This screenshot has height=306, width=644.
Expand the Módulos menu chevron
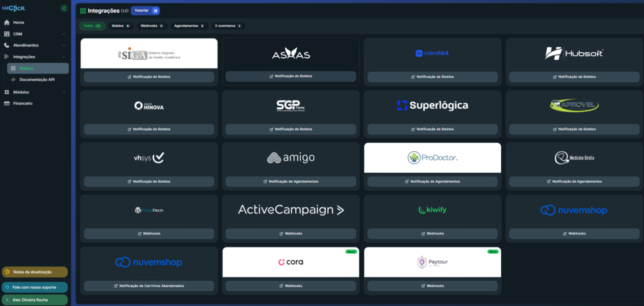coord(64,92)
